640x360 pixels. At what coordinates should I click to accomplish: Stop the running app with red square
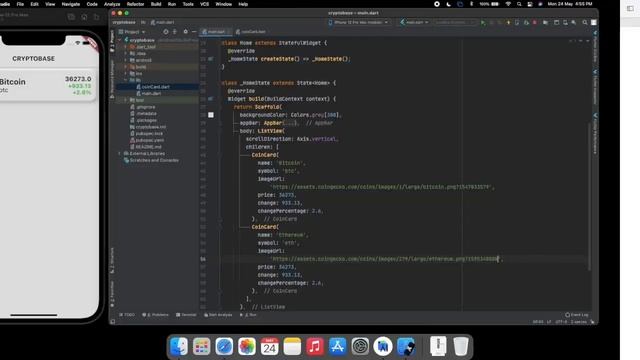(534, 22)
